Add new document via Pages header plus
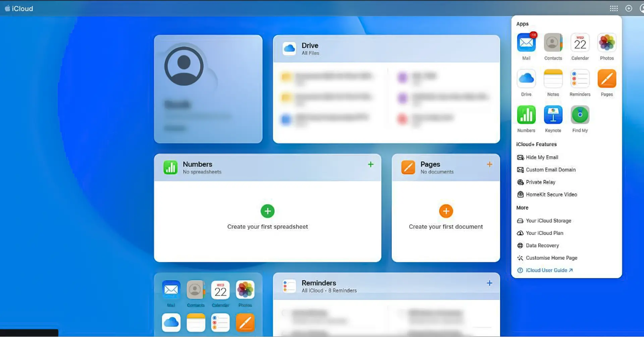644x337 pixels. tap(490, 164)
